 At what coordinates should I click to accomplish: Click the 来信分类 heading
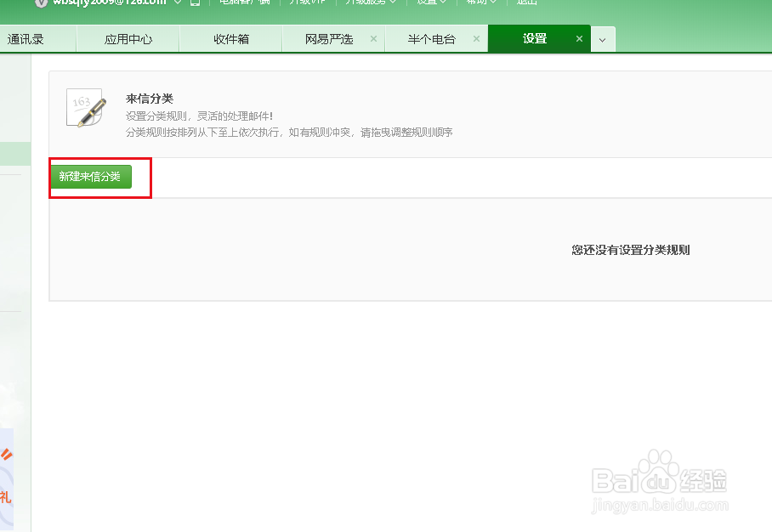pos(149,99)
